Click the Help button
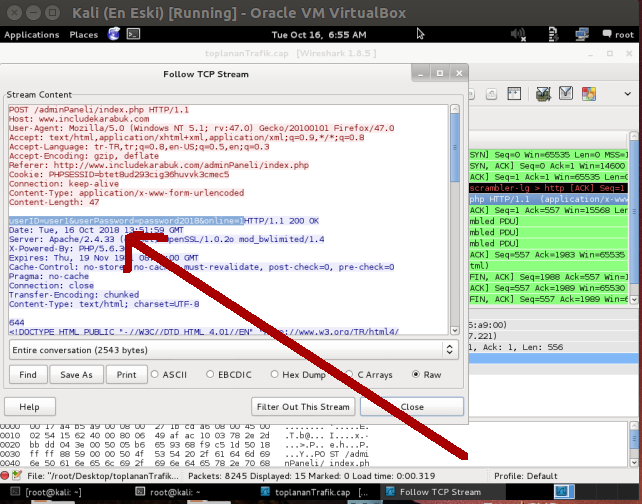642x504 pixels. tap(29, 407)
